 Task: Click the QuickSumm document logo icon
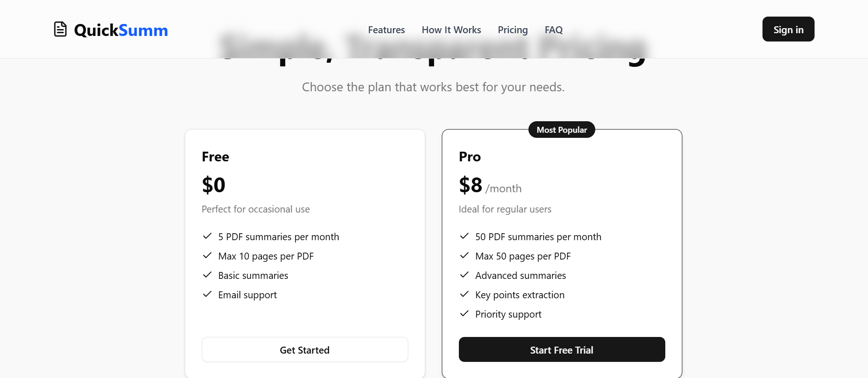click(60, 29)
